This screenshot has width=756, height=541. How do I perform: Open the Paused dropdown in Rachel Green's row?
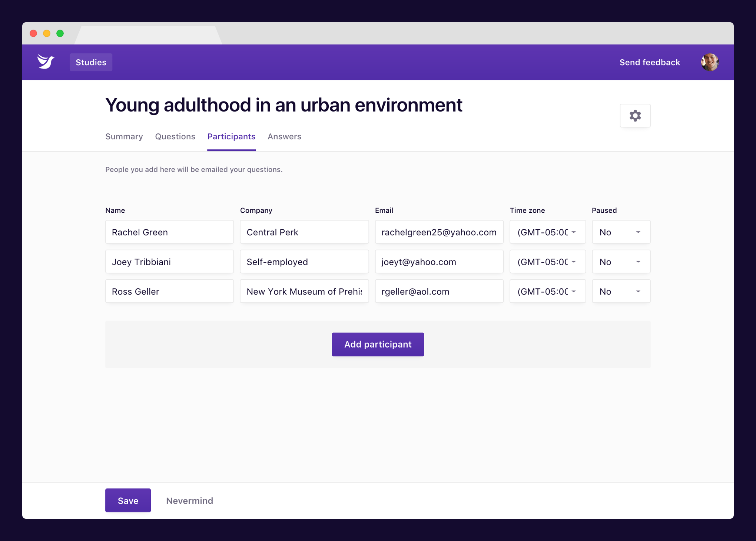621,232
